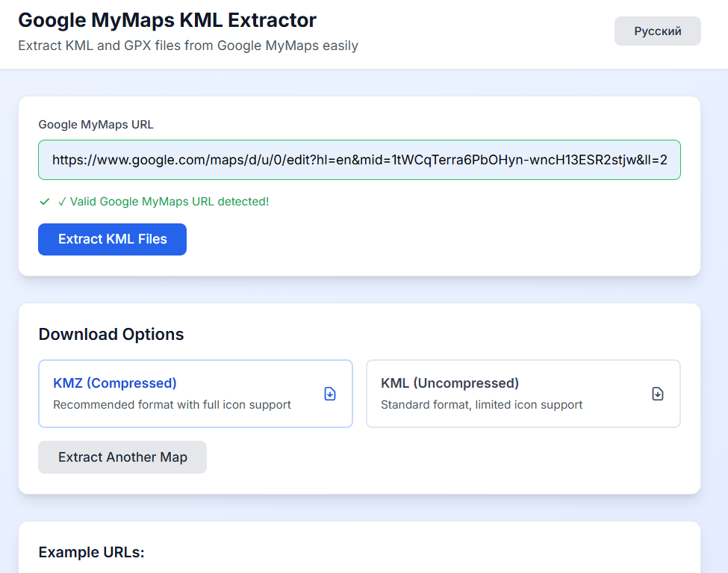Image resolution: width=728 pixels, height=573 pixels.
Task: Click the Google MyMaps KML Extractor page title
Action: tap(167, 20)
